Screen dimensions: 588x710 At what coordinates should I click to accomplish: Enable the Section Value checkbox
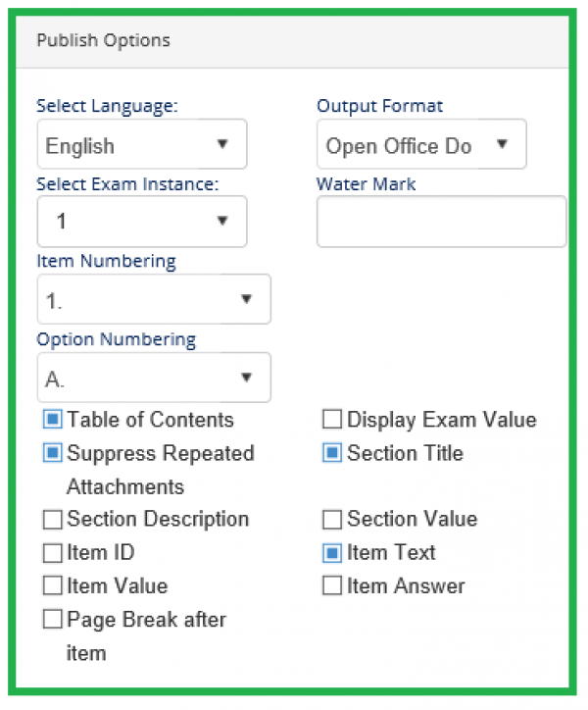(332, 520)
